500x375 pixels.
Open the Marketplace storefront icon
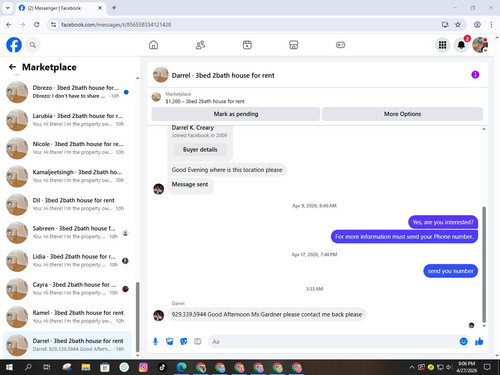click(x=294, y=45)
